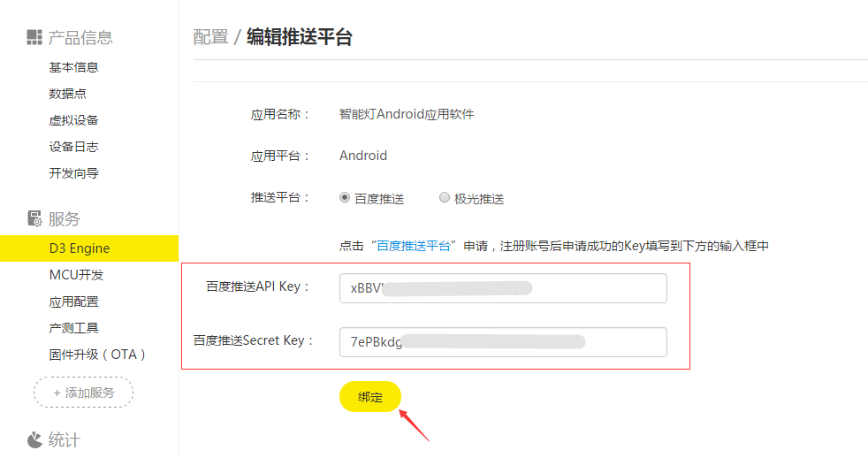
Task: Open 设备日志 menu item
Action: click(73, 147)
